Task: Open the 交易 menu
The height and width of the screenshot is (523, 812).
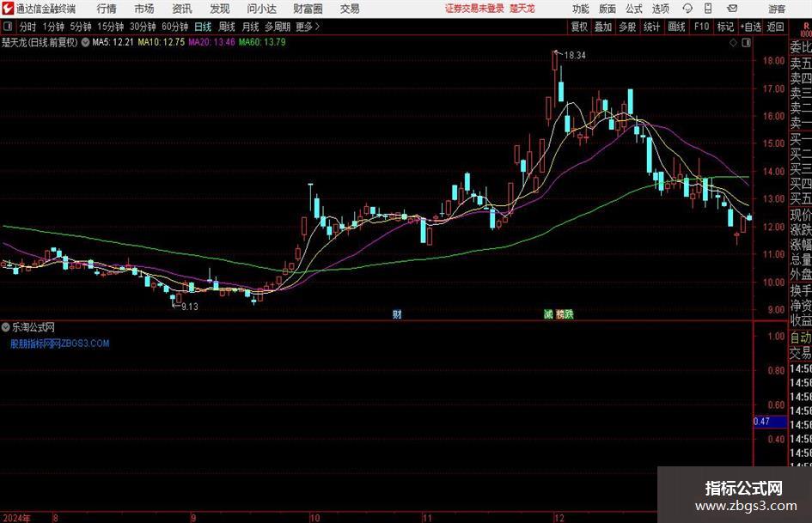Action: click(350, 9)
